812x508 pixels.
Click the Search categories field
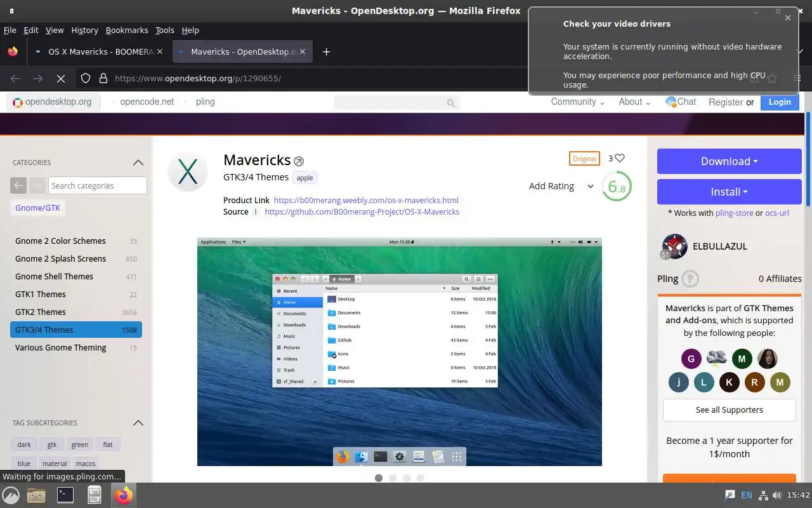pos(98,185)
